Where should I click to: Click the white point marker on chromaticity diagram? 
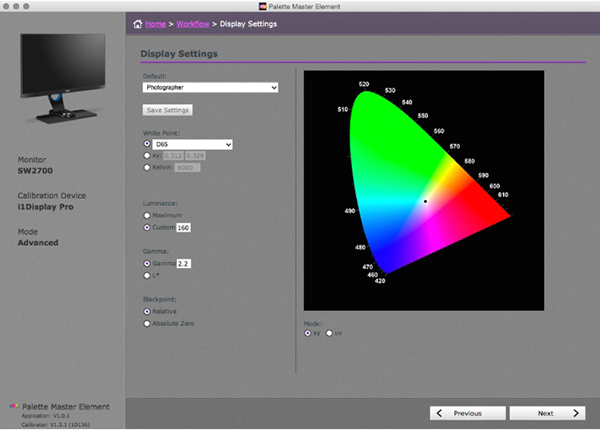[x=425, y=201]
